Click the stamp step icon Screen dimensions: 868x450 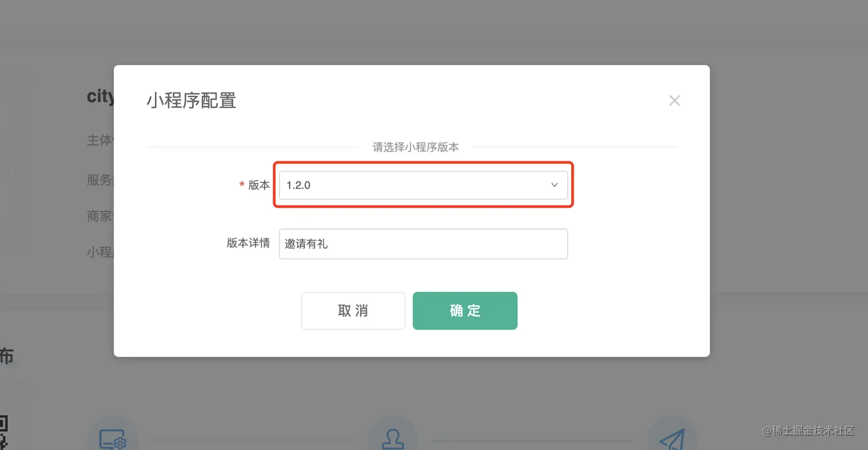[x=393, y=440]
